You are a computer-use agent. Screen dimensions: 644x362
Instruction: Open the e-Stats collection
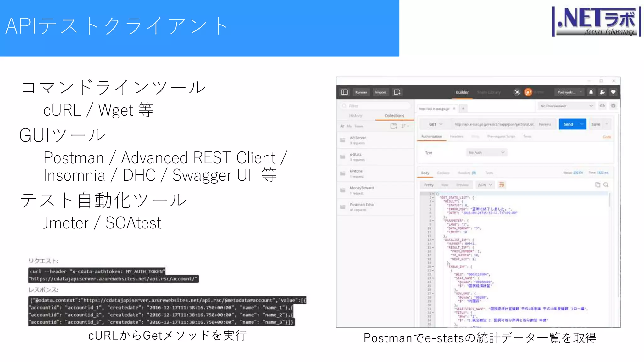[x=375, y=157]
